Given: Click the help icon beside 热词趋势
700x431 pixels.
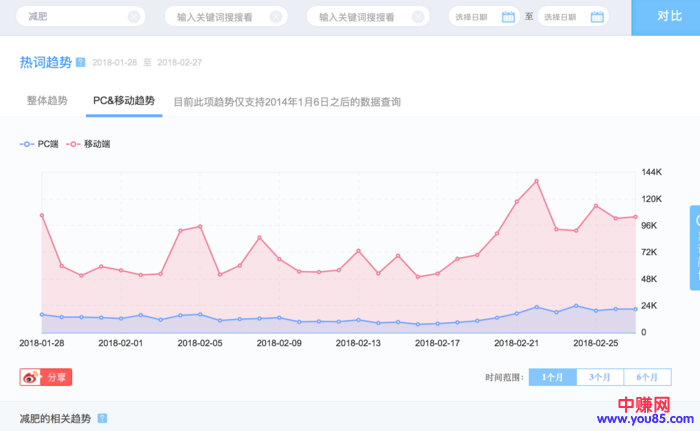Looking at the screenshot, I should 80,62.
